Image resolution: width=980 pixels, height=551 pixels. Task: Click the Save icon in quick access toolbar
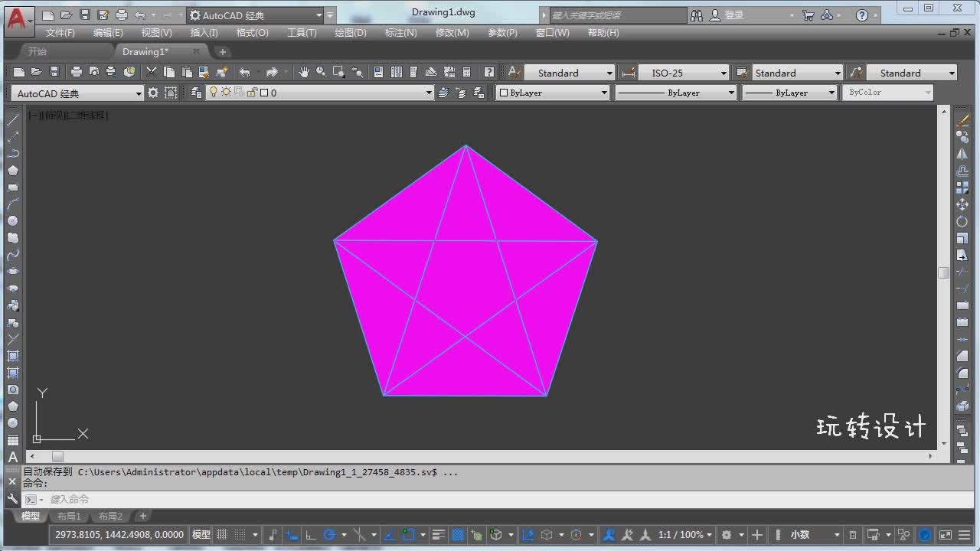point(85,15)
